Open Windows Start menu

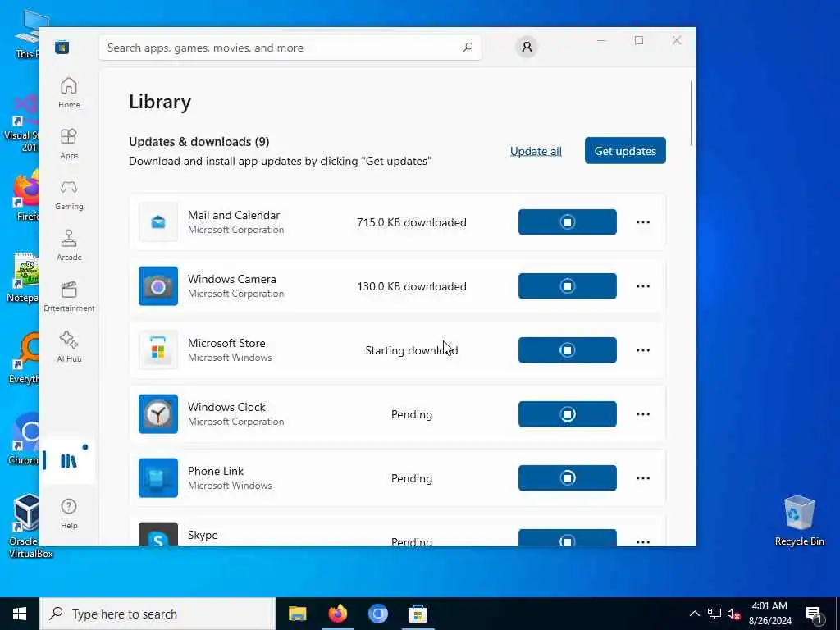pos(20,614)
